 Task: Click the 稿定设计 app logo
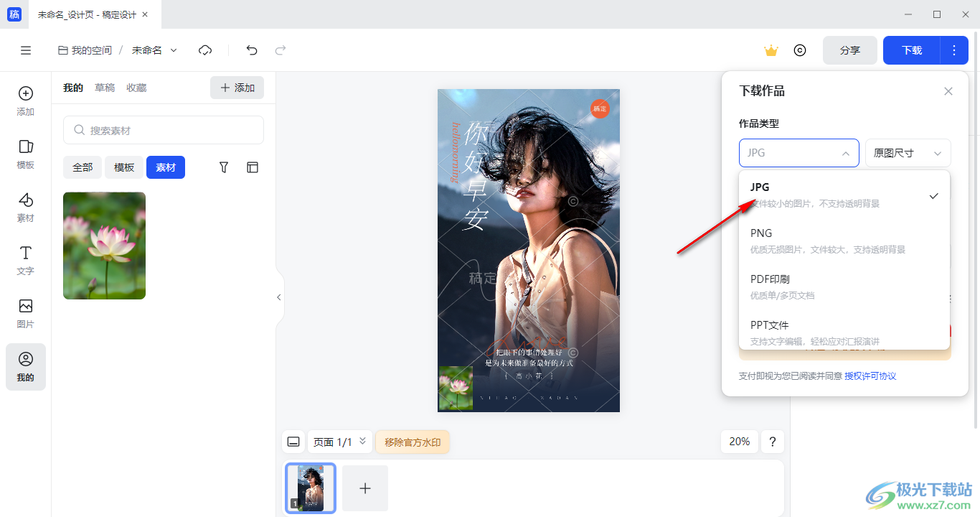(14, 14)
